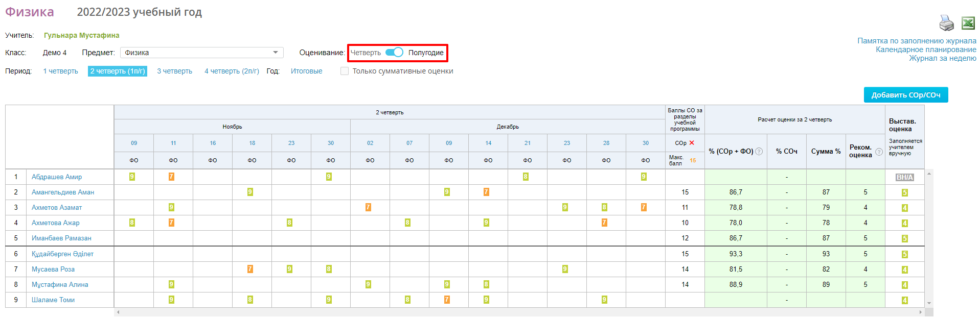
Task: Click the table's scroll up arrow
Action: (929, 174)
